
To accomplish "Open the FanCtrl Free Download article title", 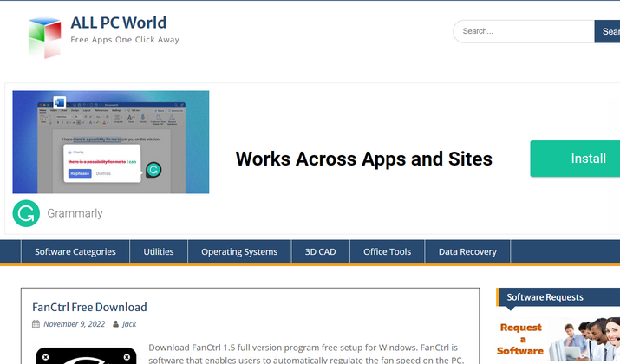I will click(x=89, y=307).
